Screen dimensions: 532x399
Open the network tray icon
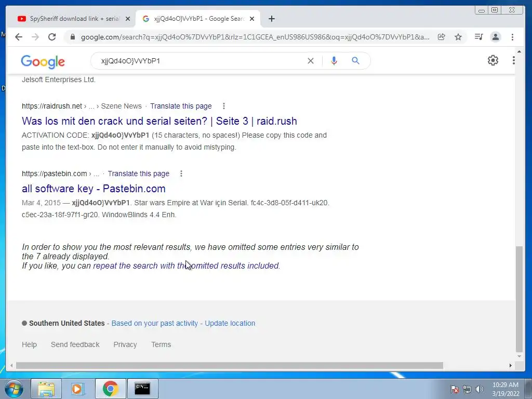coord(467,389)
